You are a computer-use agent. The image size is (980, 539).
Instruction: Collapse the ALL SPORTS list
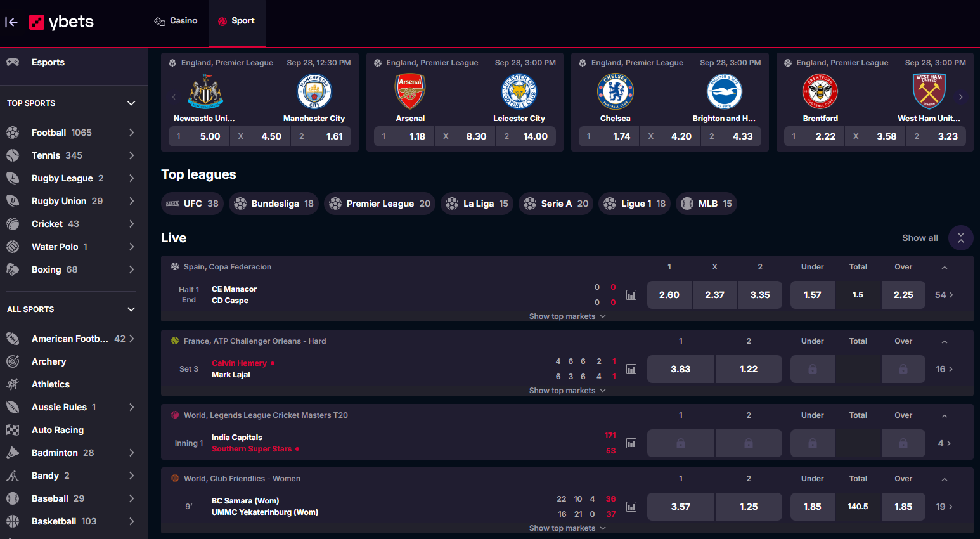tap(131, 309)
